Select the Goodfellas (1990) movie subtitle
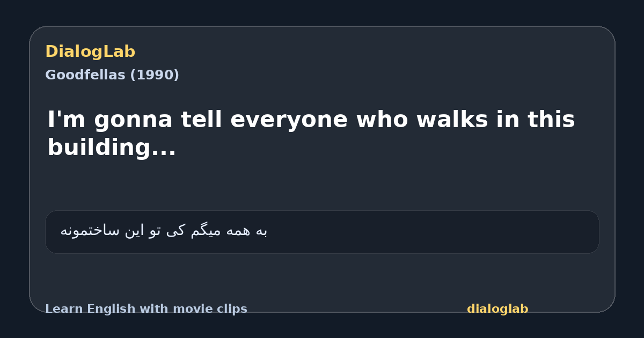Screen dimensions: 644x338 112,75
